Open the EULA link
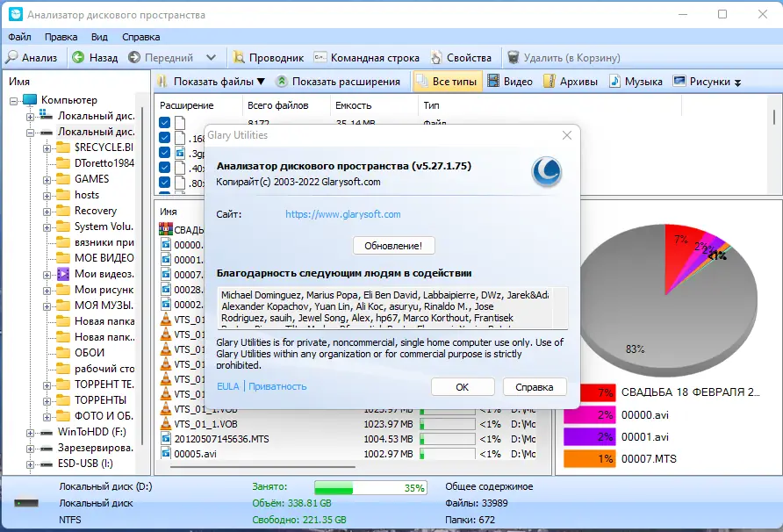This screenshot has width=783, height=532. click(x=227, y=386)
